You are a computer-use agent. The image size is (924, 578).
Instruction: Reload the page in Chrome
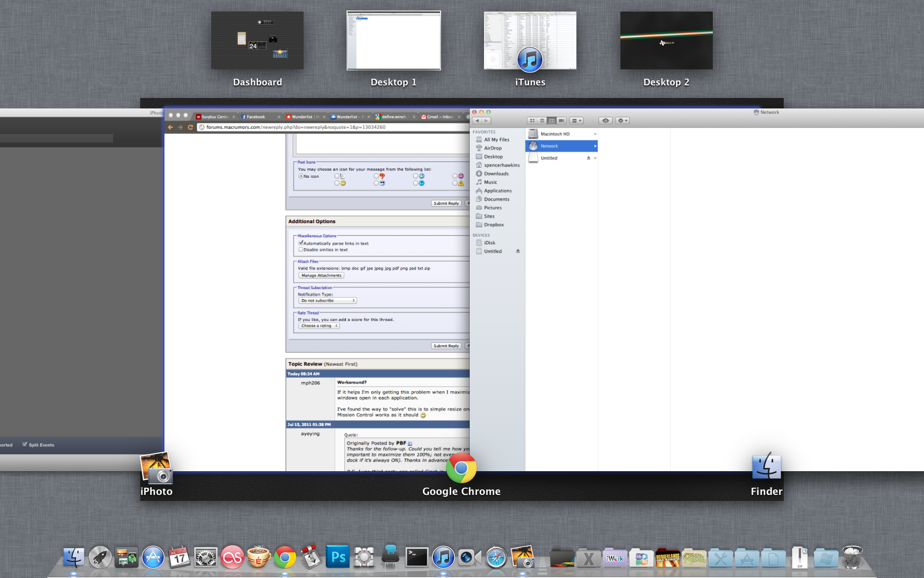click(x=190, y=127)
